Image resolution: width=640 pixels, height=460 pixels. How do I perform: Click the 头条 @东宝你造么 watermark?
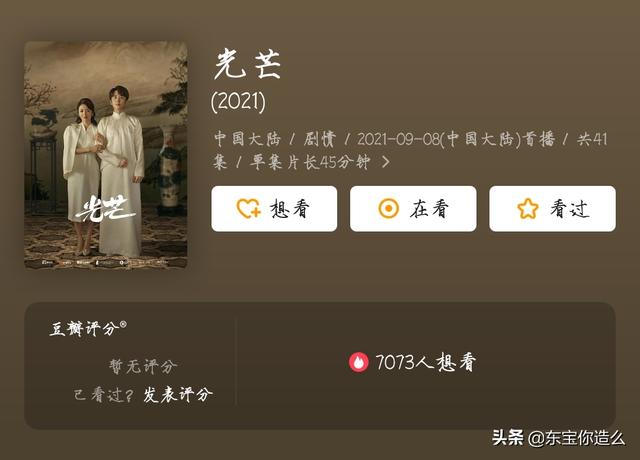pyautogui.click(x=558, y=438)
